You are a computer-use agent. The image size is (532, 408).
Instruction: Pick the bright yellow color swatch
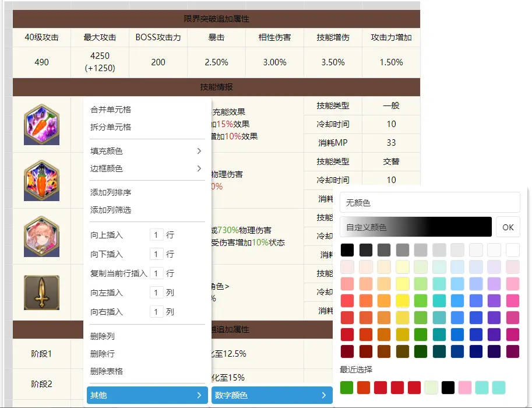click(x=403, y=301)
